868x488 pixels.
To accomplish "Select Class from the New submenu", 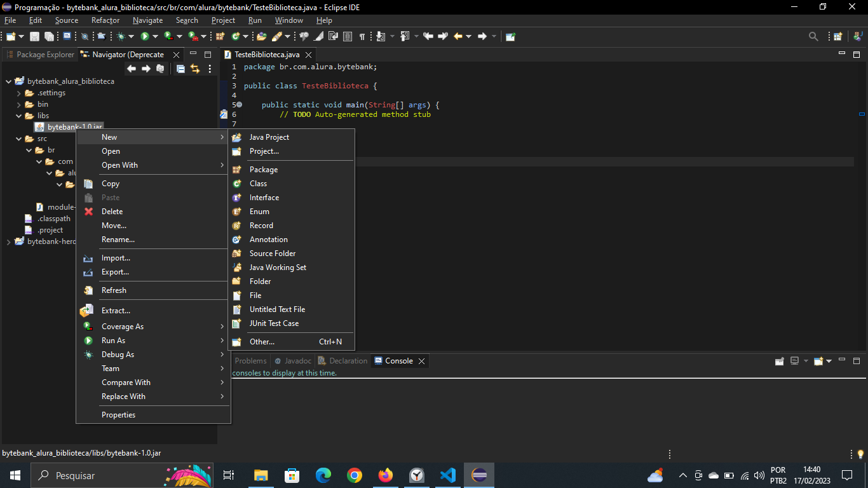I will (x=291, y=184).
